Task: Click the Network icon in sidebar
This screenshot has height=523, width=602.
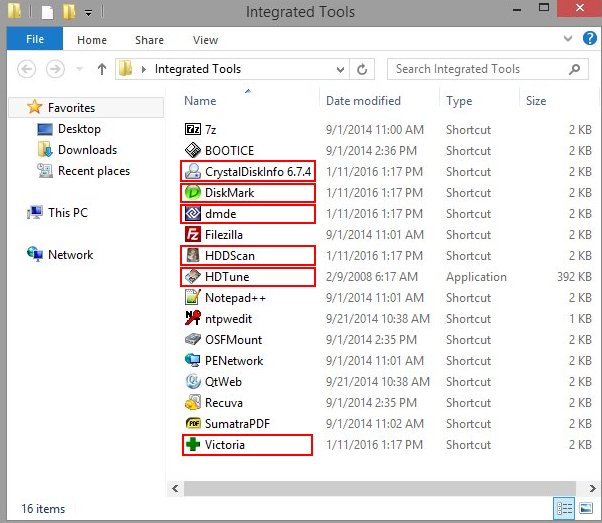Action: (35, 254)
